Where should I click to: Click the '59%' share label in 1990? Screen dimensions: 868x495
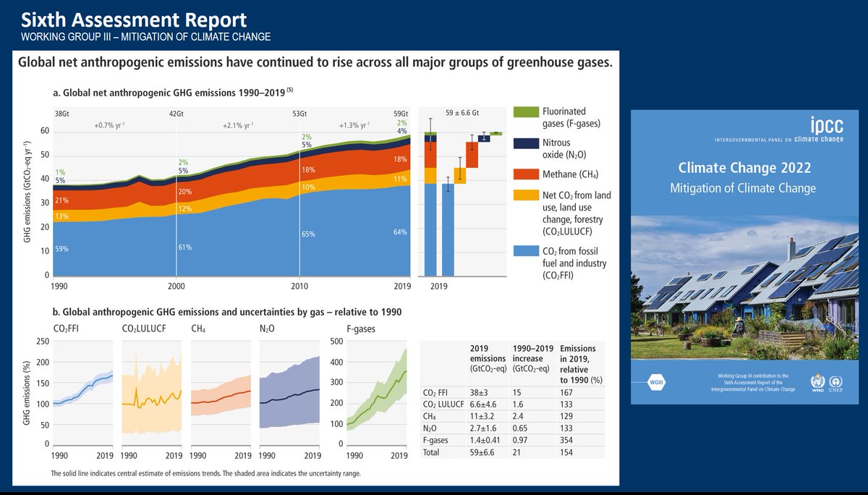coord(61,250)
